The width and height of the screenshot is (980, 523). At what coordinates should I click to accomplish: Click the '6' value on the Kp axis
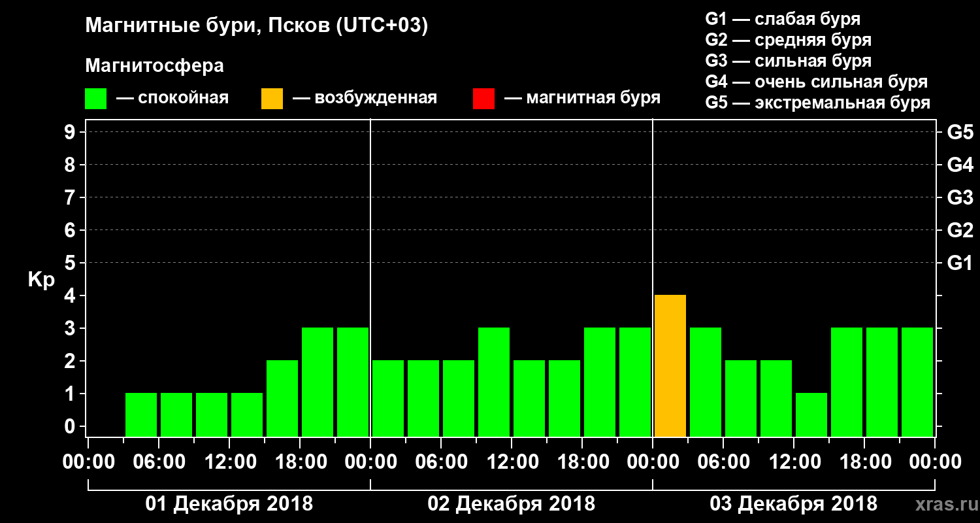(71, 230)
